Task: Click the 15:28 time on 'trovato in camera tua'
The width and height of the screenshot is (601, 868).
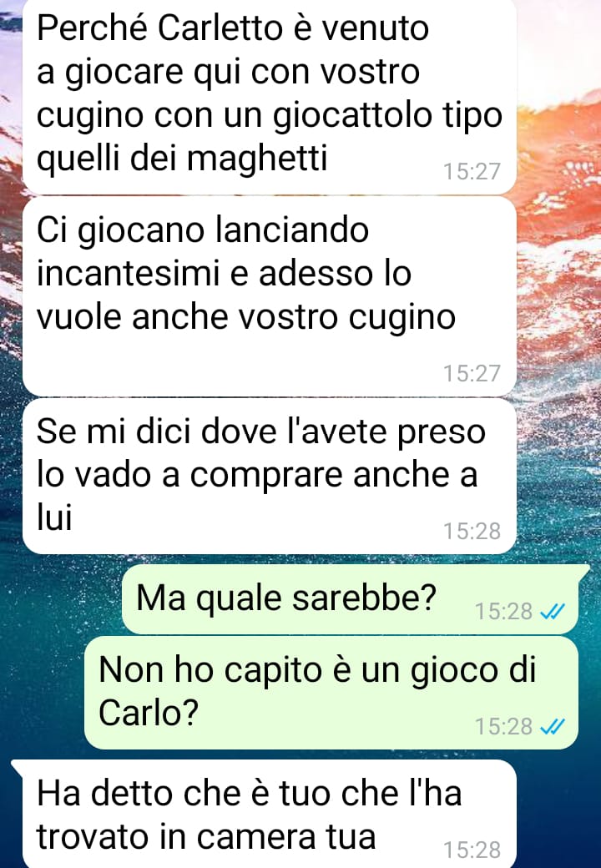Action: tap(472, 850)
